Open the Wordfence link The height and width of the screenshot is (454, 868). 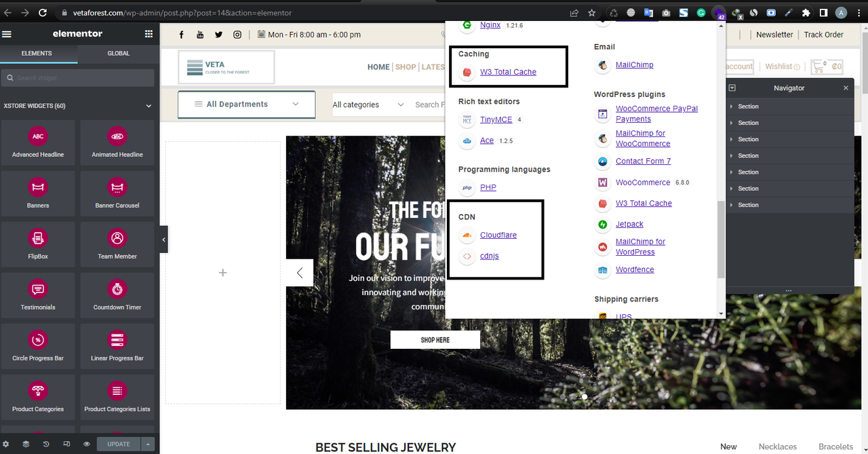[x=635, y=269]
